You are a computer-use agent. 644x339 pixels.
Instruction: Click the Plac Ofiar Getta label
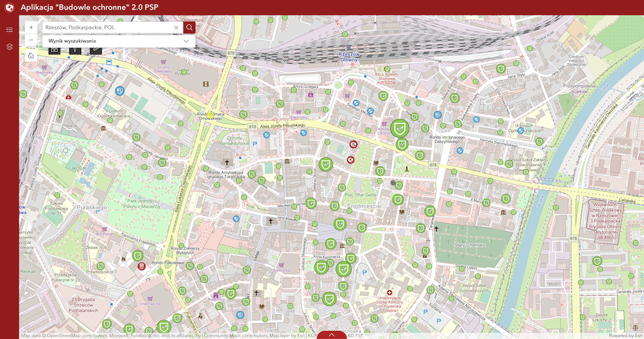356,194
